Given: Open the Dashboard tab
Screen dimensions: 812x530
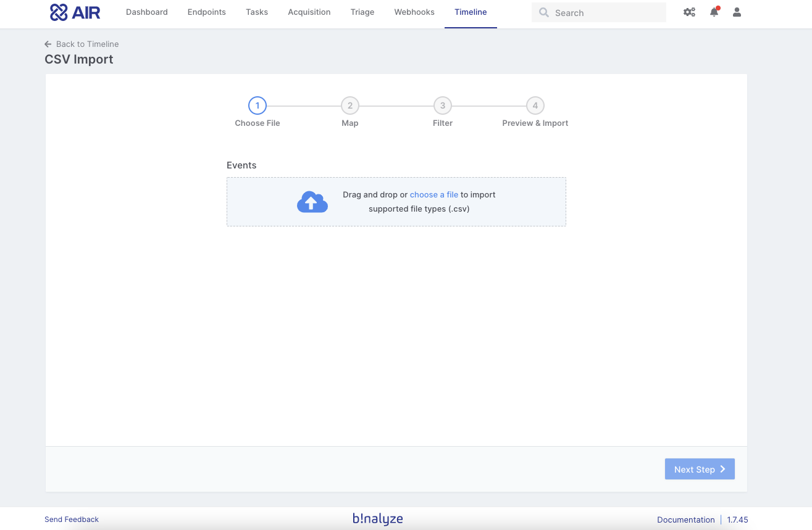Looking at the screenshot, I should (147, 12).
